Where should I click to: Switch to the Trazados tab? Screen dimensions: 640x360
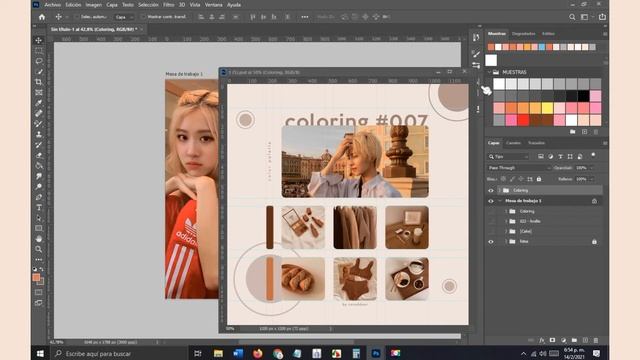point(536,143)
